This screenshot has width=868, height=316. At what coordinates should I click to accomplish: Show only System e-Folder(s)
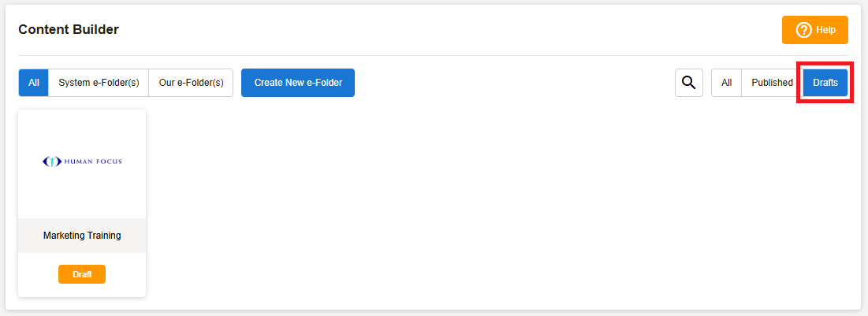[99, 83]
